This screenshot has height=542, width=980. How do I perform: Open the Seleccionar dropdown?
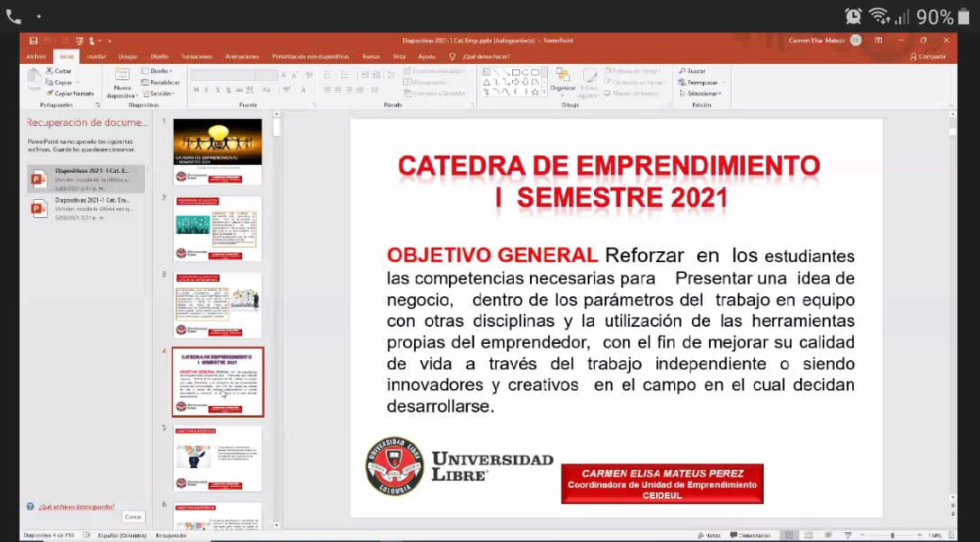pyautogui.click(x=700, y=94)
